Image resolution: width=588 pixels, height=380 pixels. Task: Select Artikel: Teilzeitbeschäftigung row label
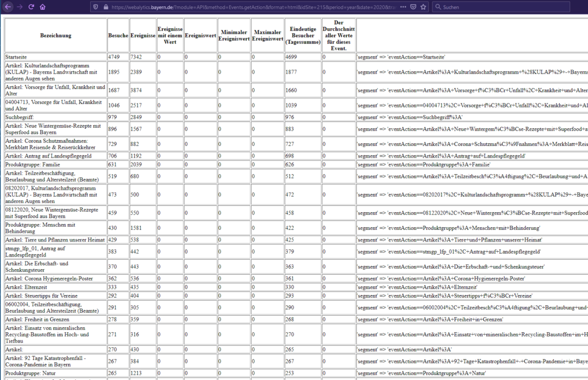pyautogui.click(x=52, y=176)
